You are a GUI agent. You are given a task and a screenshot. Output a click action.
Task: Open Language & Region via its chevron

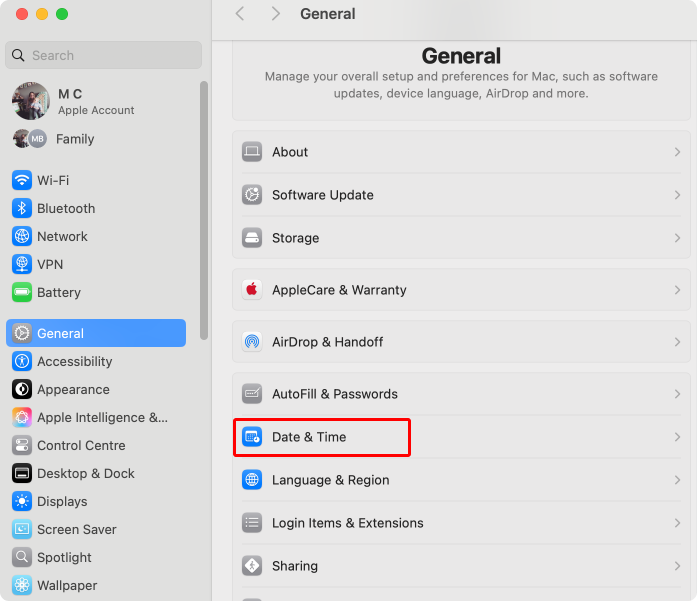(x=677, y=480)
